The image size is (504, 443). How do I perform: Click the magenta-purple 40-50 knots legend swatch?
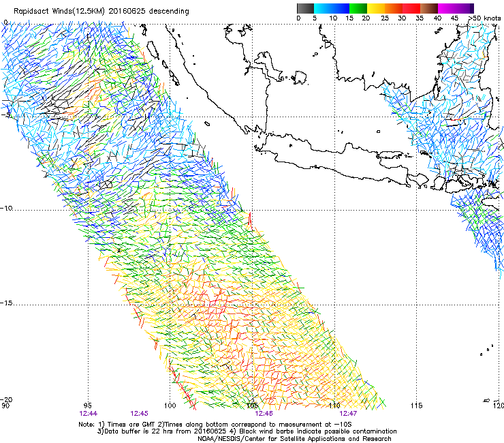tap(456, 8)
